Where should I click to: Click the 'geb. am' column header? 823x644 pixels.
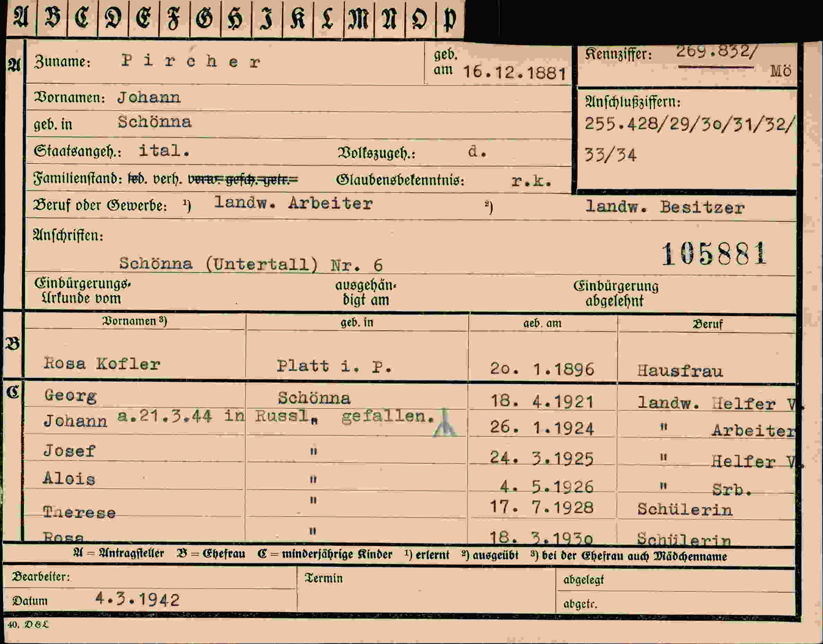click(542, 323)
